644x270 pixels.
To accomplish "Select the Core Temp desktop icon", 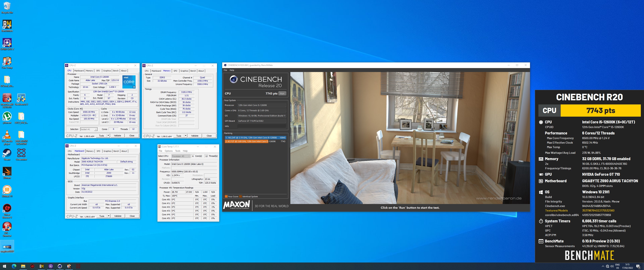I will click(7, 63).
